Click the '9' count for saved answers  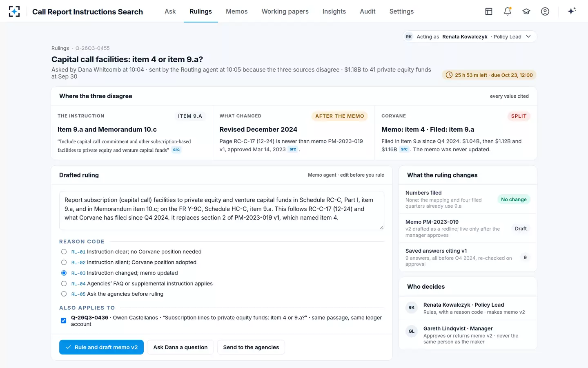[x=525, y=258]
